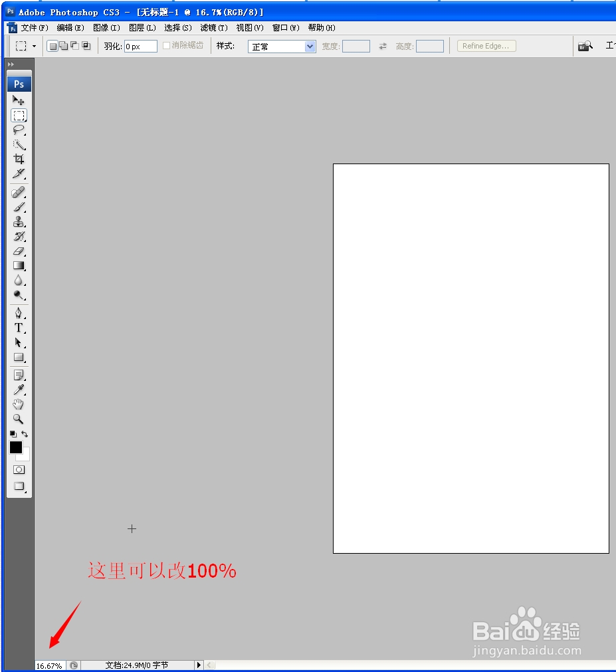This screenshot has width=616, height=672.
Task: Open the 帮助(H) menu
Action: click(x=321, y=28)
